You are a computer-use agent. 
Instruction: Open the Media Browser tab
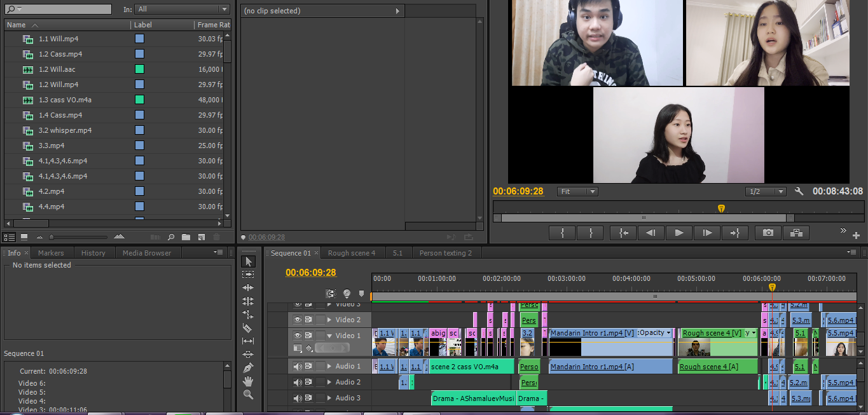click(146, 253)
